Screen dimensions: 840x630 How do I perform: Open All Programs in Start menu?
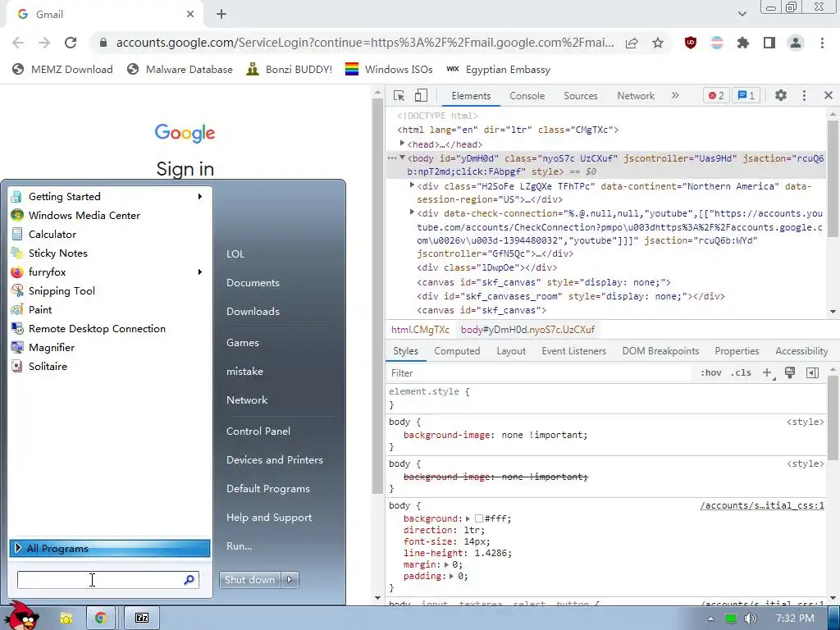pyautogui.click(x=110, y=548)
